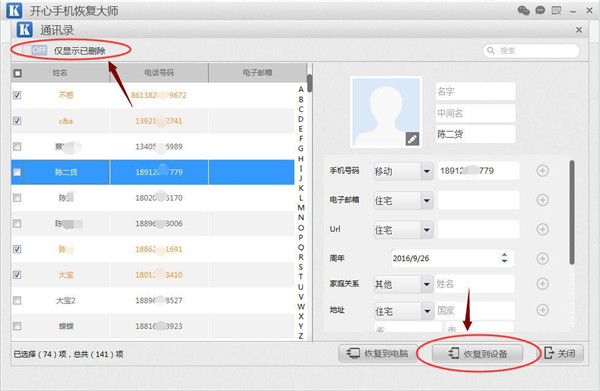Adjust the 周年 date stepper arrows
This screenshot has width=600, height=391.
504,258
